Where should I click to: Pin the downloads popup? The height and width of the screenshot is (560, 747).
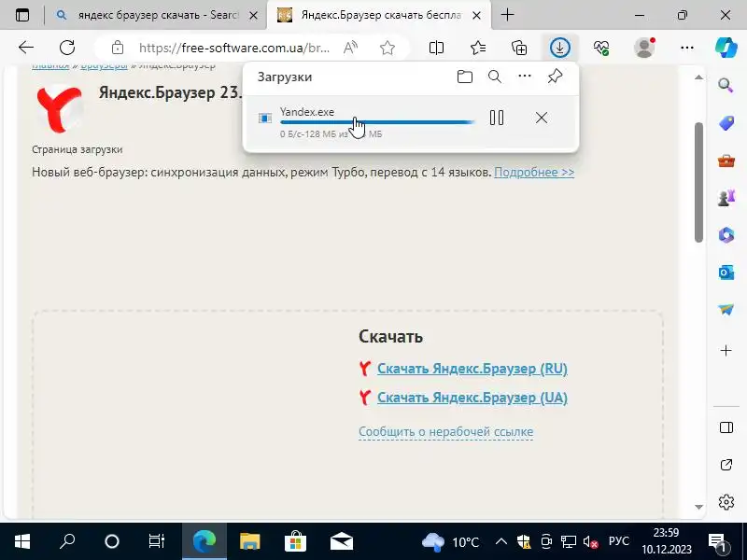coord(555,77)
